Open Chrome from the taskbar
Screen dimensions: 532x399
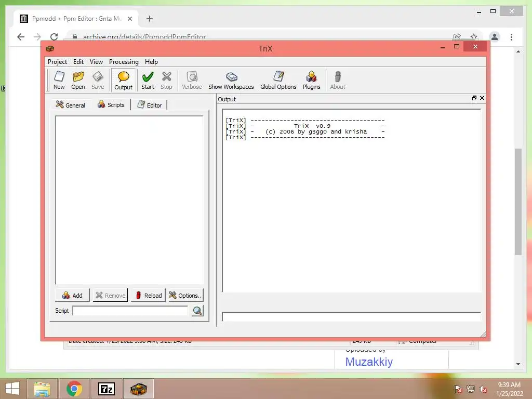[74, 389]
